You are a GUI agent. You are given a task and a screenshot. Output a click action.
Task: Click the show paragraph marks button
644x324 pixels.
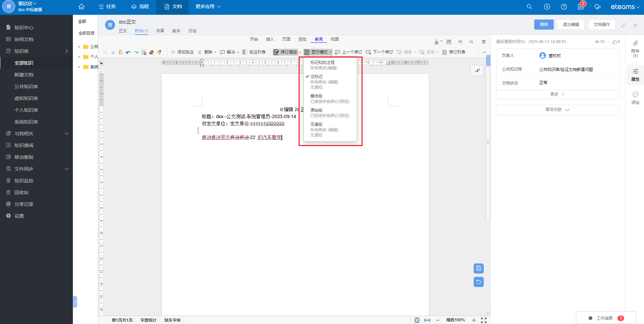click(477, 71)
